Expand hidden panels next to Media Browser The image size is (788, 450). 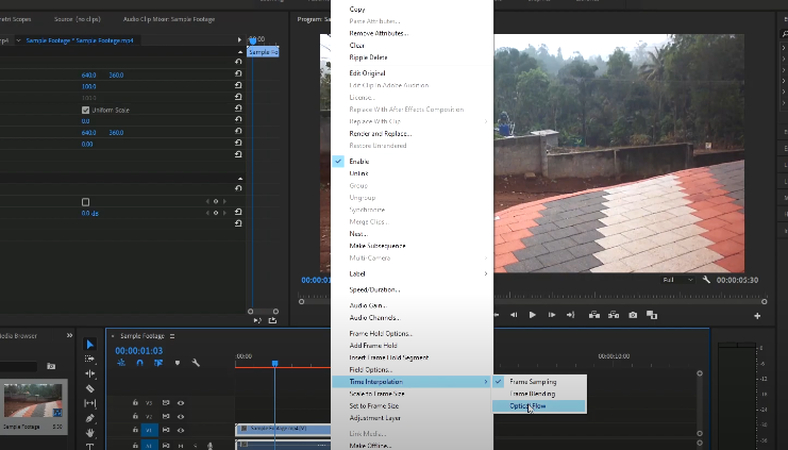(x=69, y=335)
